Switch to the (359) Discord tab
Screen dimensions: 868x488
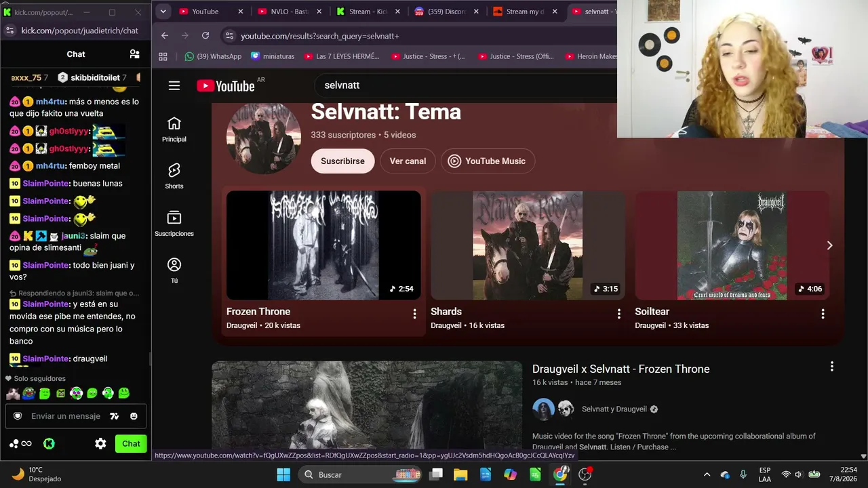(x=446, y=12)
